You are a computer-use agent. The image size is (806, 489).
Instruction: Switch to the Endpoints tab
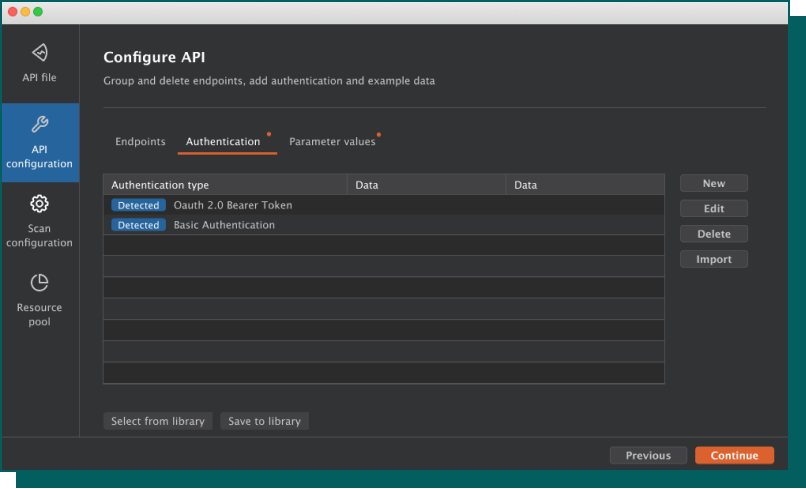[140, 142]
